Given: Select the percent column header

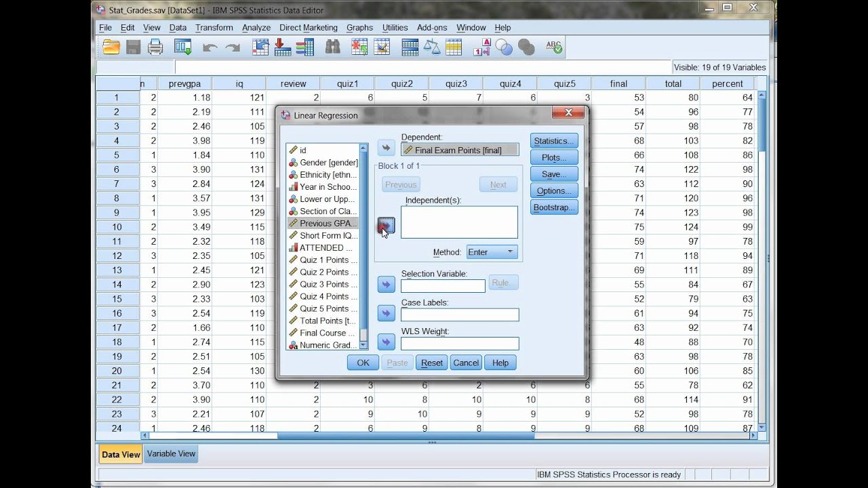Looking at the screenshot, I should pos(727,83).
